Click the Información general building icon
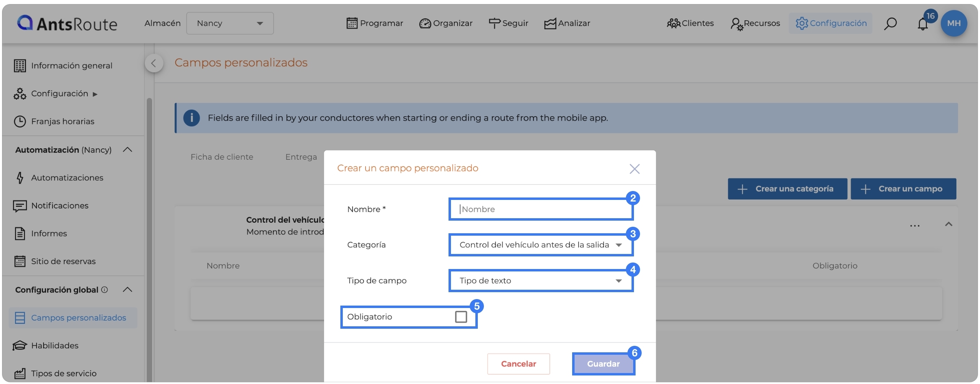This screenshot has height=384, width=980. pyautogui.click(x=20, y=65)
